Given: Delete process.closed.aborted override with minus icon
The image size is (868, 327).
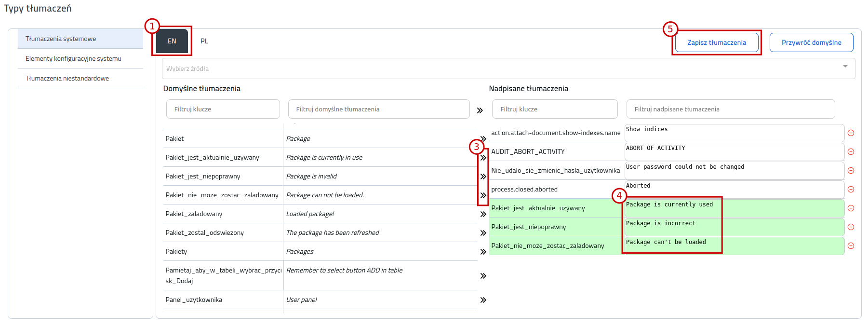Looking at the screenshot, I should click(x=851, y=190).
